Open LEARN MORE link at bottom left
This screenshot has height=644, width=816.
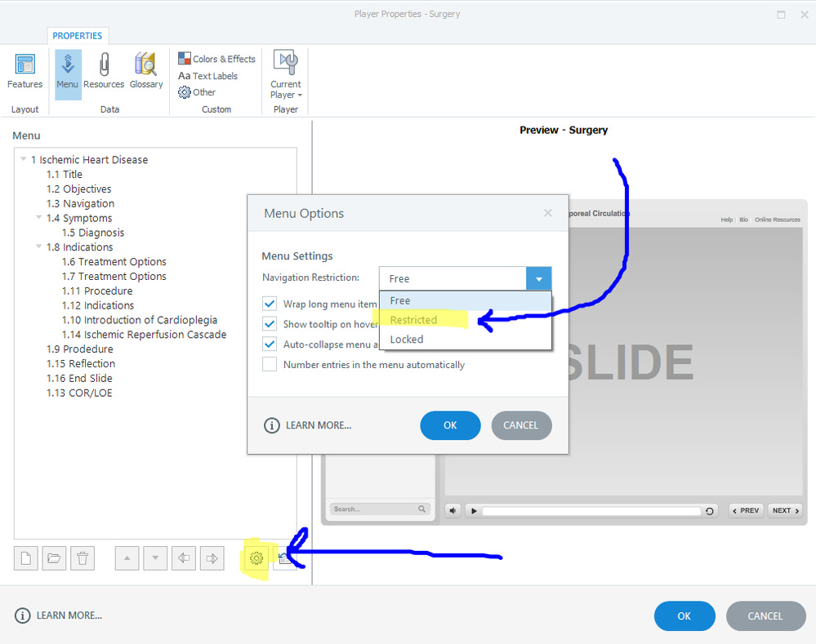click(x=69, y=616)
